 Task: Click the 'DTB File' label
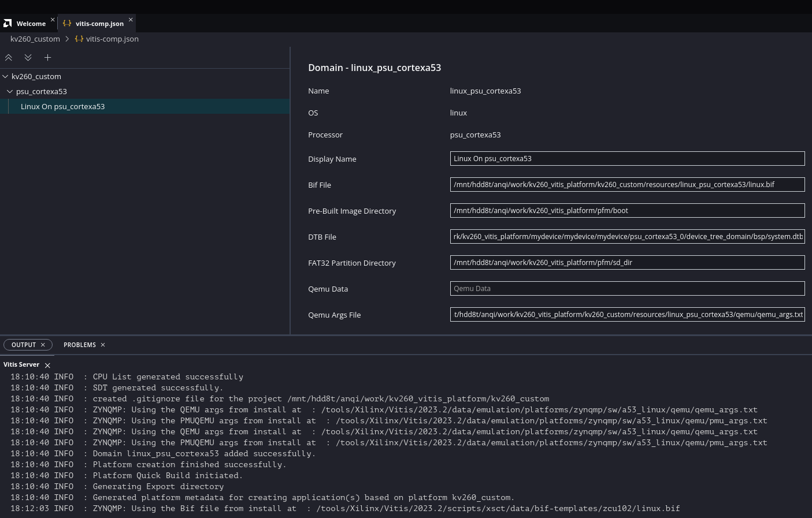coord(322,237)
